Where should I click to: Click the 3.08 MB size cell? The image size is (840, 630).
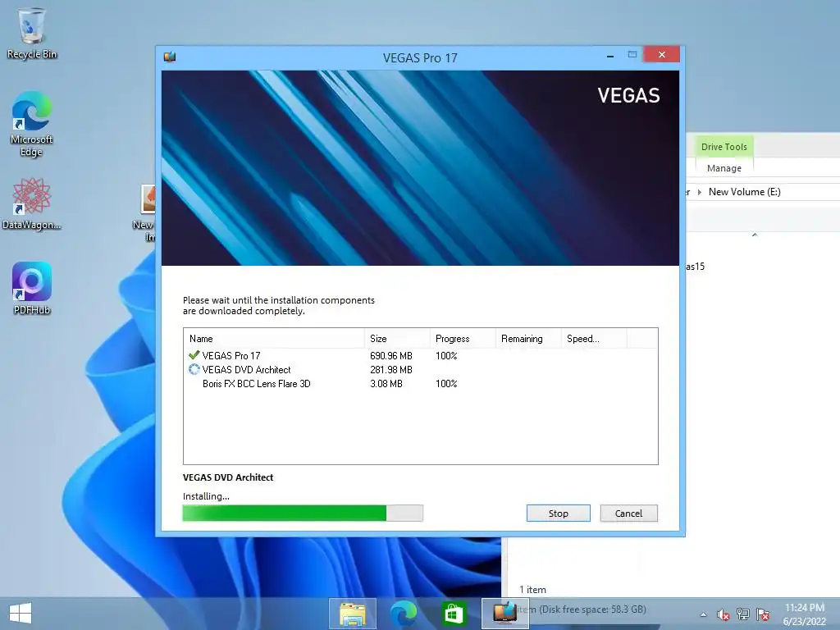[386, 384]
